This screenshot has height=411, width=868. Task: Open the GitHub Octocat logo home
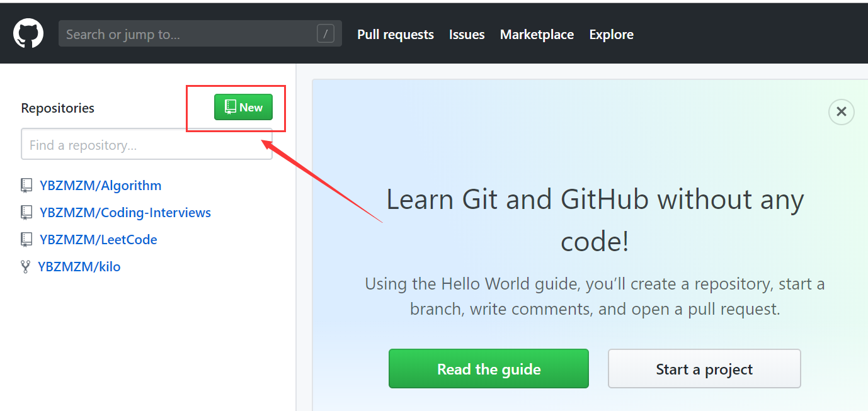point(28,33)
